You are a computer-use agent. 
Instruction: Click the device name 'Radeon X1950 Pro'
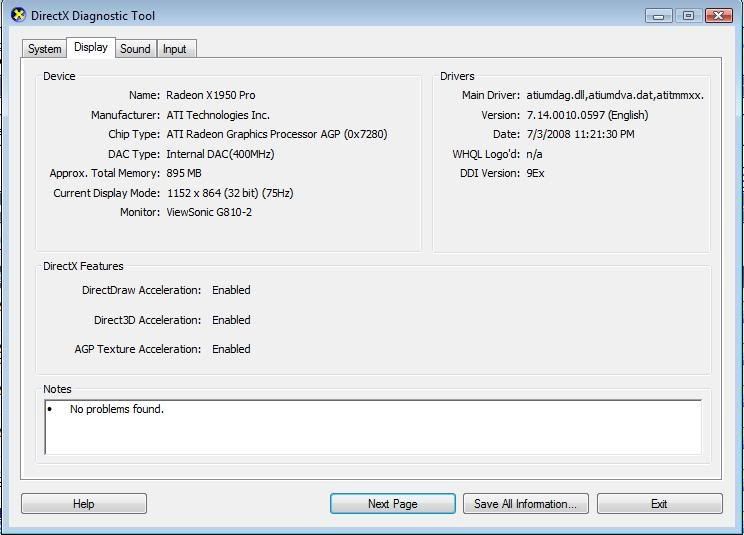[x=211, y=95]
